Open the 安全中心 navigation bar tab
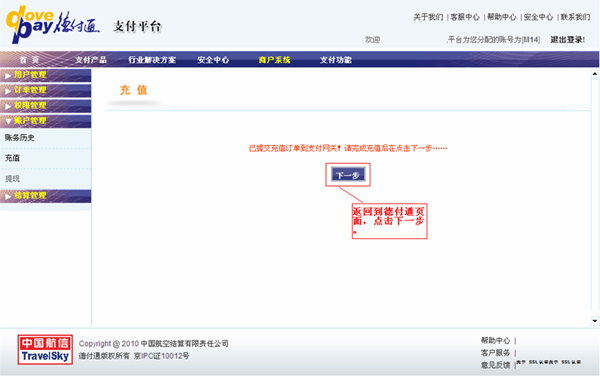 (x=213, y=60)
